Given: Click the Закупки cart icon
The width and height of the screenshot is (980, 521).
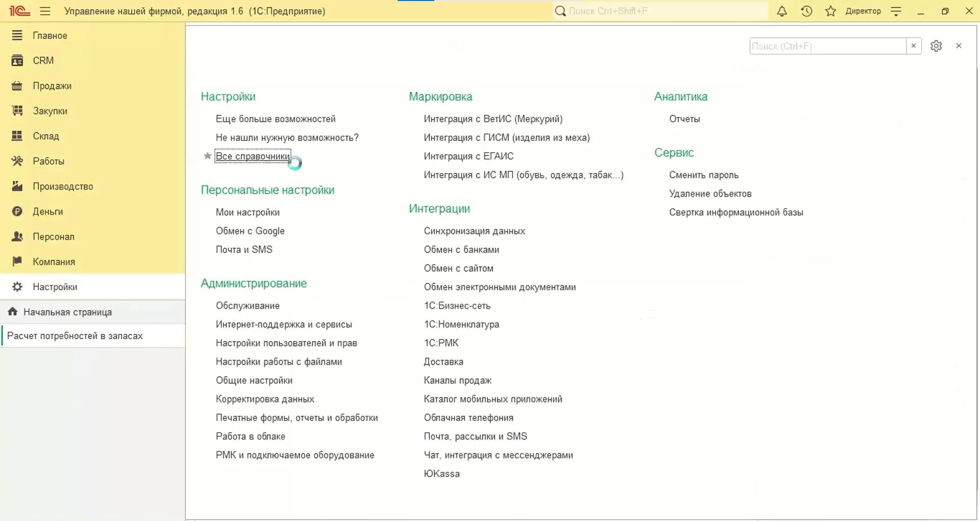Looking at the screenshot, I should 17,111.
